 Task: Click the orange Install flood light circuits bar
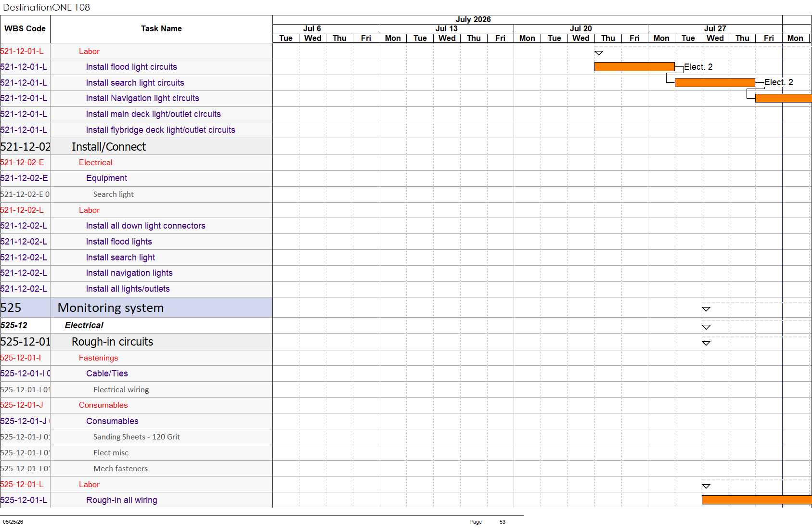(x=634, y=67)
